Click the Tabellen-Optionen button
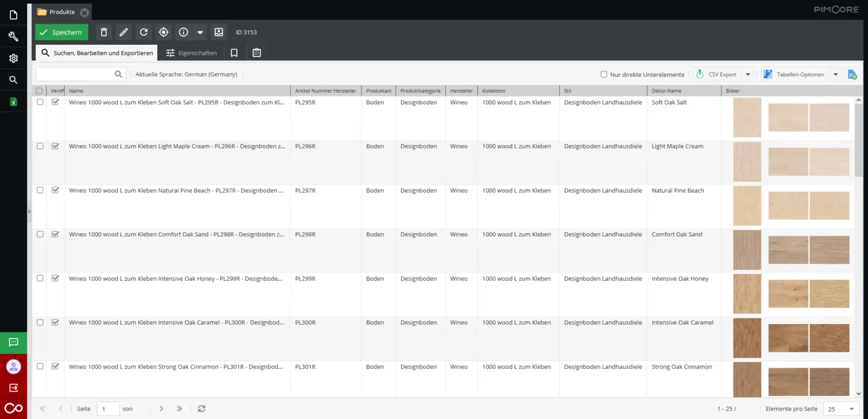Screen dimensions: 868x419 coord(794,74)
